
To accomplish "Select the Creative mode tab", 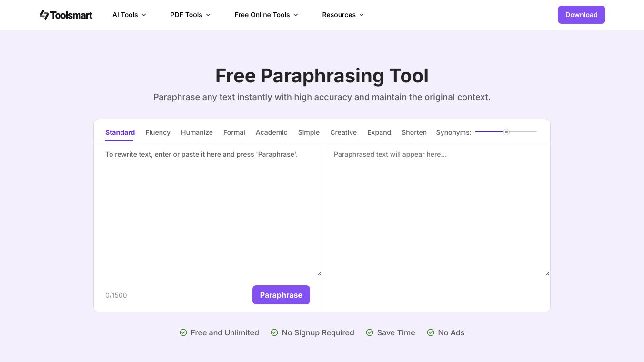I will (x=343, y=132).
